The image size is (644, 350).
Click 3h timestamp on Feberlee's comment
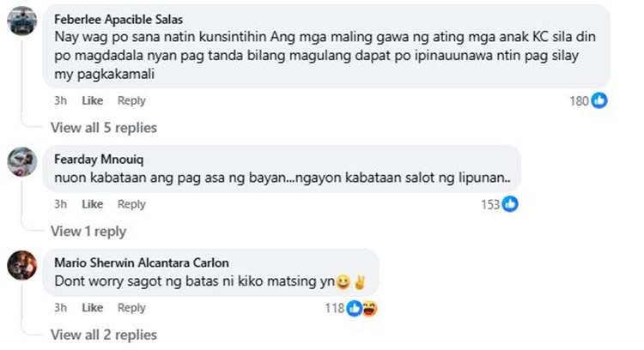click(60, 100)
